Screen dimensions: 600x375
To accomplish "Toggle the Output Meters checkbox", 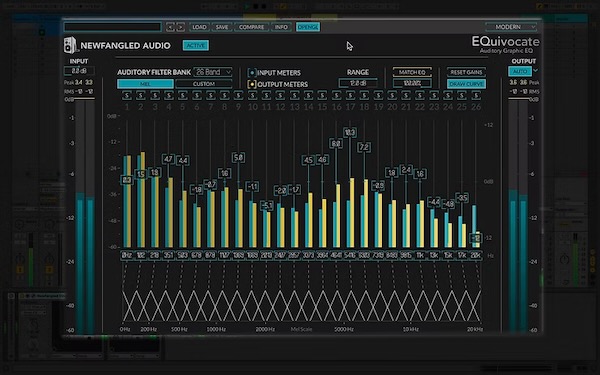I will coord(252,84).
